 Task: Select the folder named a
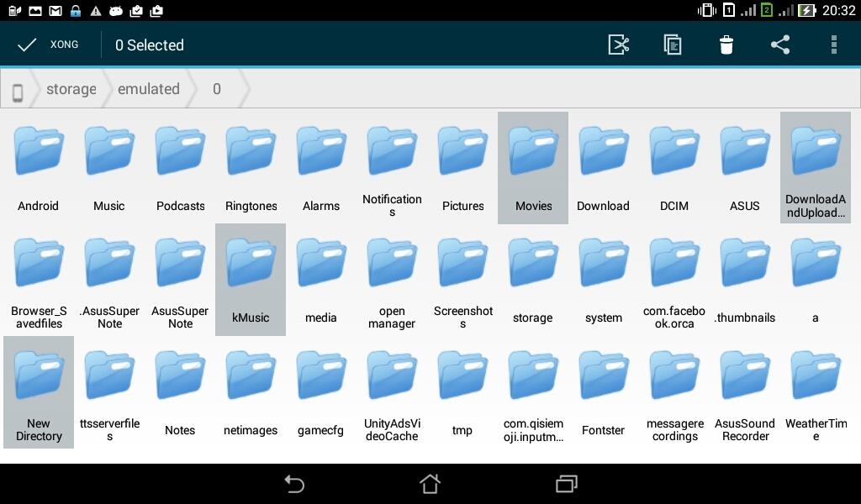(x=816, y=280)
